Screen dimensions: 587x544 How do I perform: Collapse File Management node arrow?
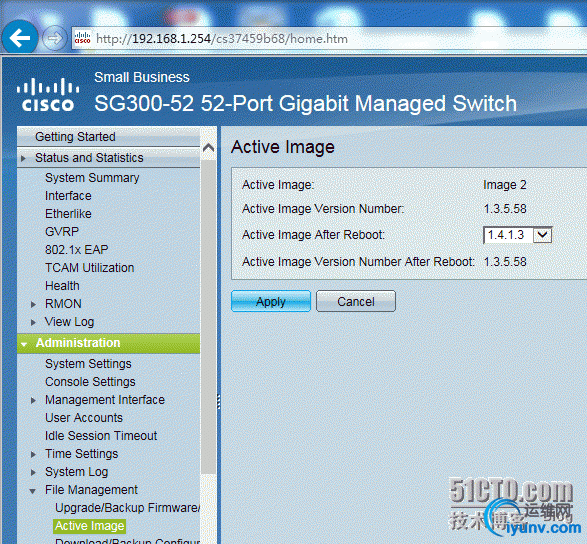[33, 490]
